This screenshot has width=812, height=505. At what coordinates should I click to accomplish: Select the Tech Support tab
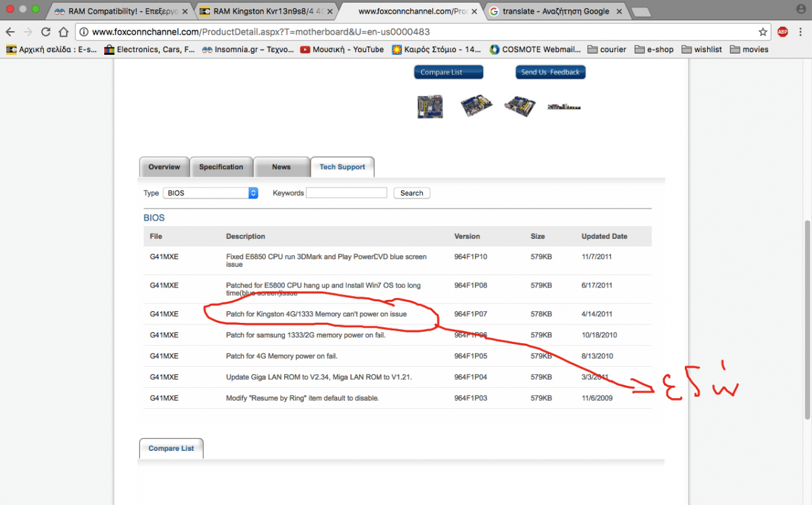[342, 167]
